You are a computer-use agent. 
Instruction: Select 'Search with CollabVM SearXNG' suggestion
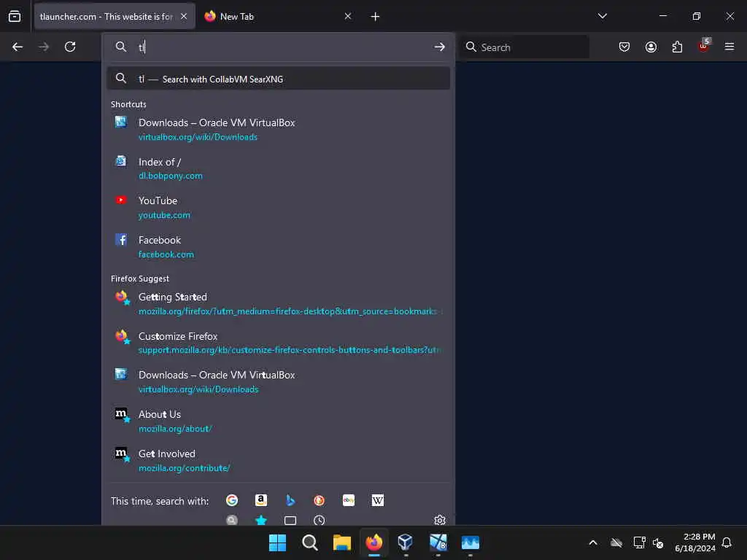pos(279,79)
